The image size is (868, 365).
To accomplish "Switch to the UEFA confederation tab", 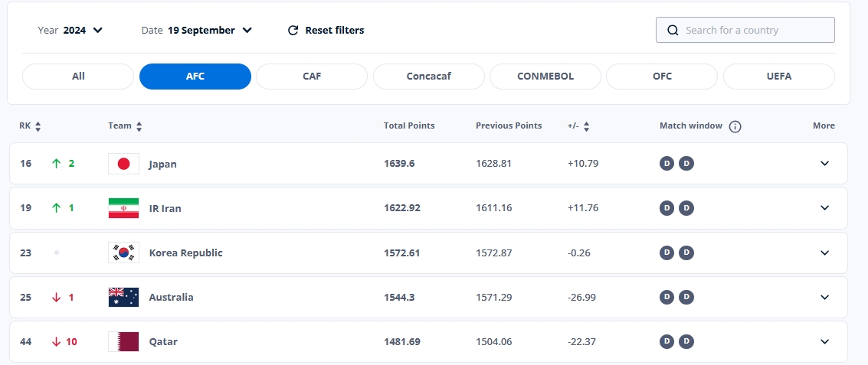I will click(778, 77).
